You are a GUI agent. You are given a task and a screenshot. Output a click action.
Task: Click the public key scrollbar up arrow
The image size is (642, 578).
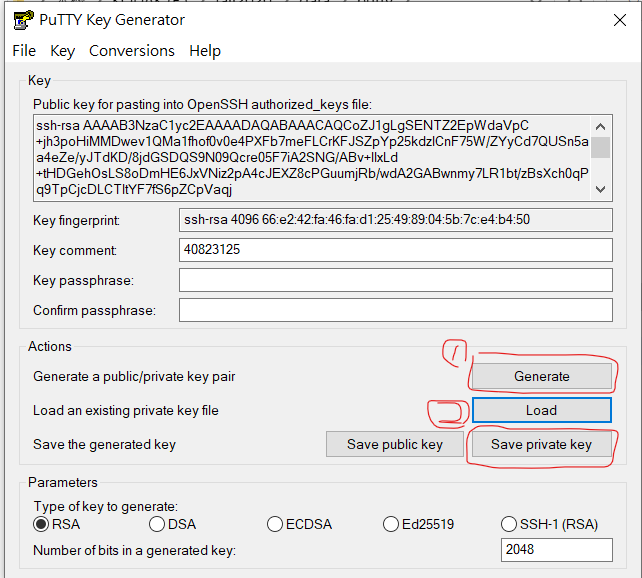(601, 127)
